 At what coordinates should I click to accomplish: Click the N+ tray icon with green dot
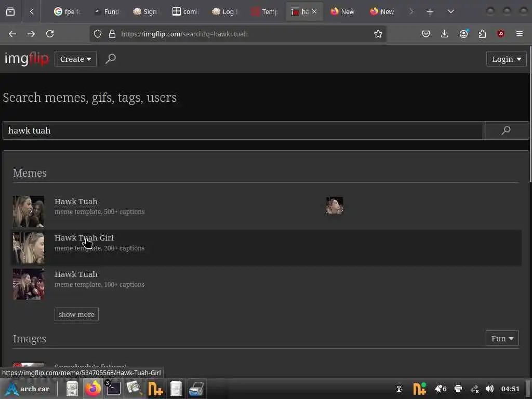coord(419,389)
